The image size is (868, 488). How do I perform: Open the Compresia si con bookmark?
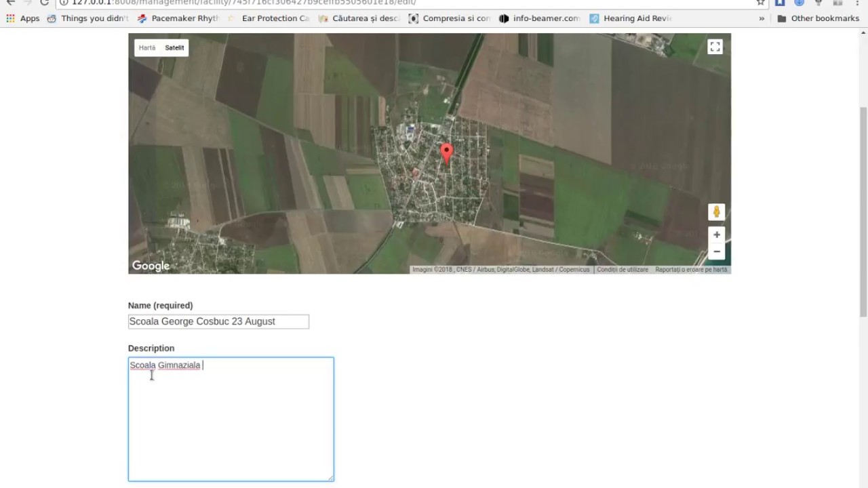tap(450, 18)
